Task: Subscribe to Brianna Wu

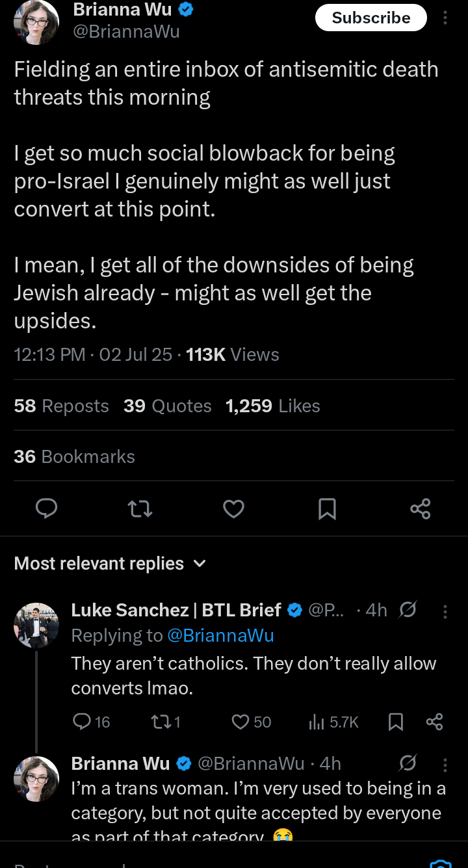Action: click(371, 18)
